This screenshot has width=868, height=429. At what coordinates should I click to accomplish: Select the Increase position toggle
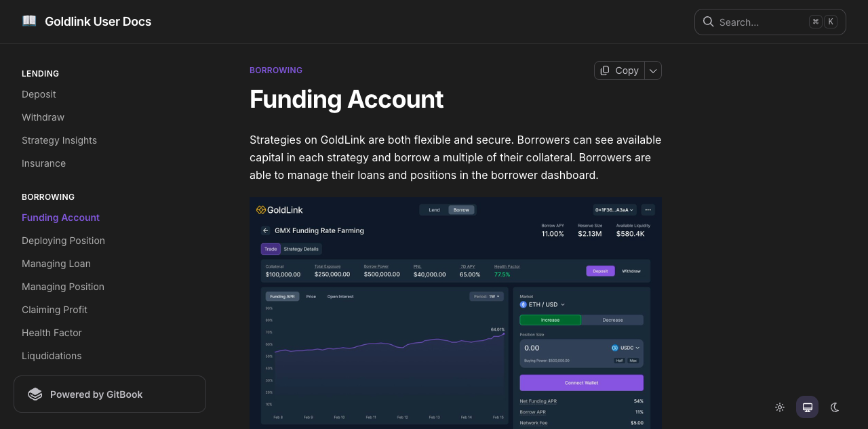click(x=550, y=319)
